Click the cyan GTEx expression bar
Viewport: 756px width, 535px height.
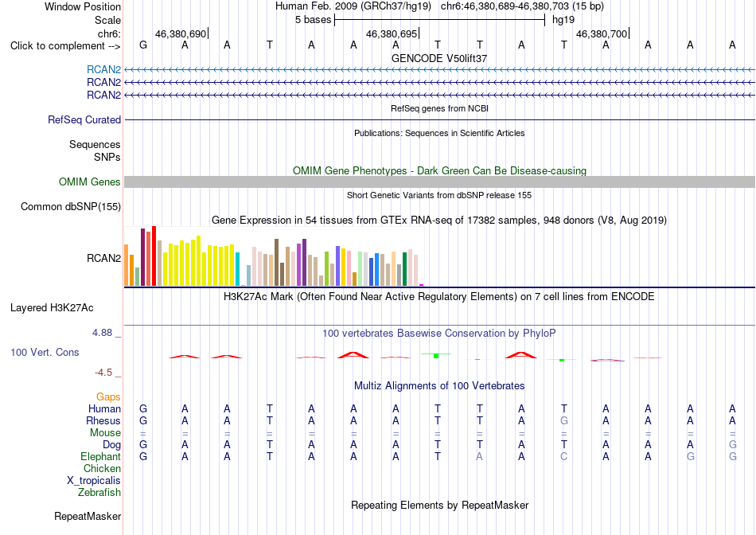point(238,269)
